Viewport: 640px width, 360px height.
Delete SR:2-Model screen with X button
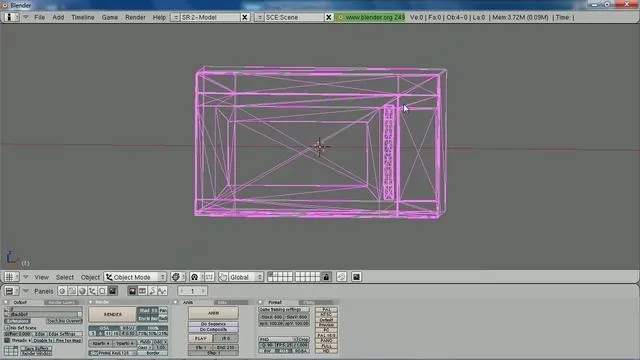point(244,17)
